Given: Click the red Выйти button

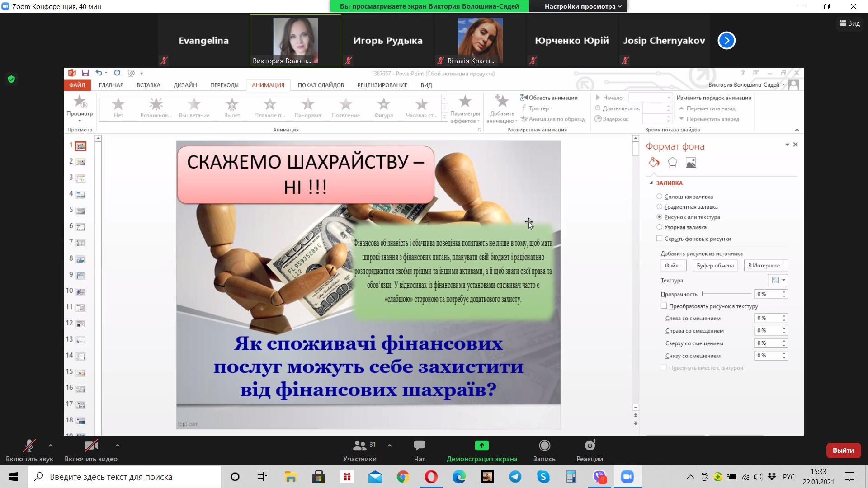Looking at the screenshot, I should [843, 450].
